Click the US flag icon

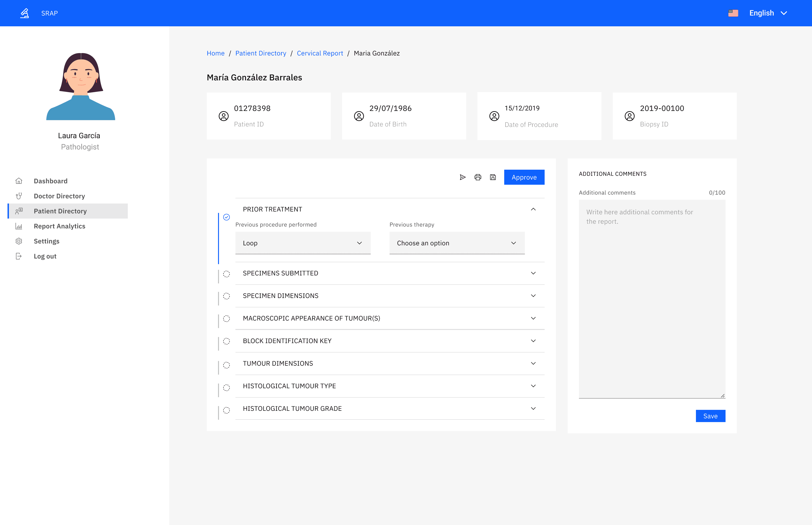click(733, 13)
